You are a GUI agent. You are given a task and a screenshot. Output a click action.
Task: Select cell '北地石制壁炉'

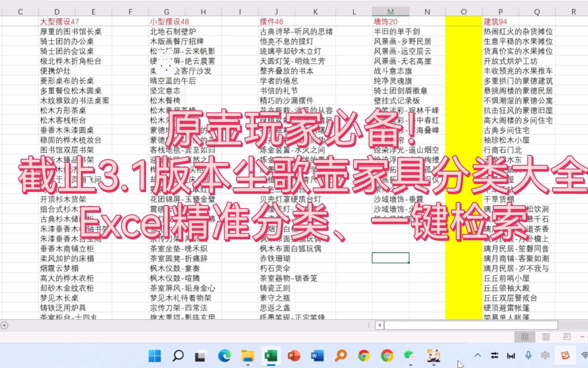coord(173,31)
